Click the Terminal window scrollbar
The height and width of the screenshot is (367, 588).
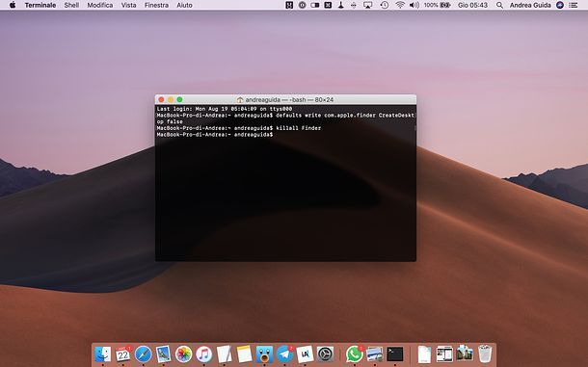tap(414, 128)
